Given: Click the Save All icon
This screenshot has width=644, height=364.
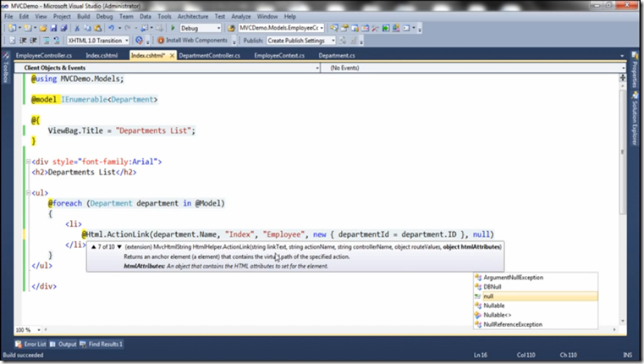Looking at the screenshot, I should [x=63, y=28].
